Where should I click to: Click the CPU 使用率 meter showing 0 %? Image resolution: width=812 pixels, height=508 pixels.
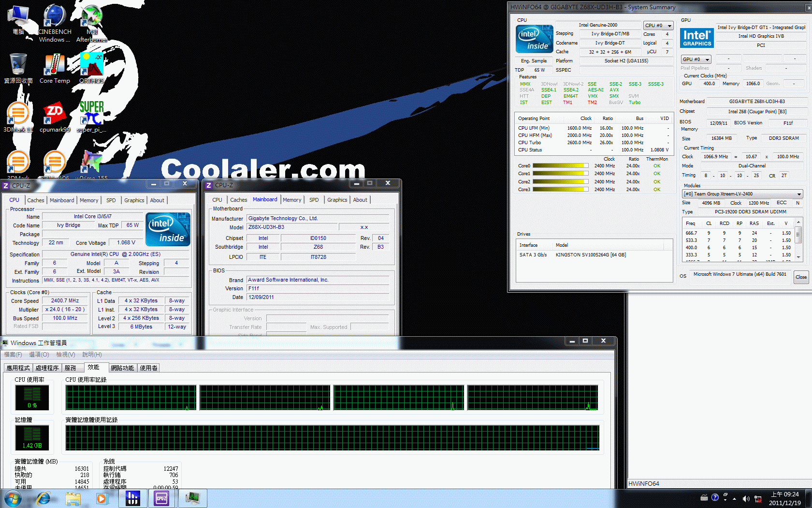(x=32, y=398)
